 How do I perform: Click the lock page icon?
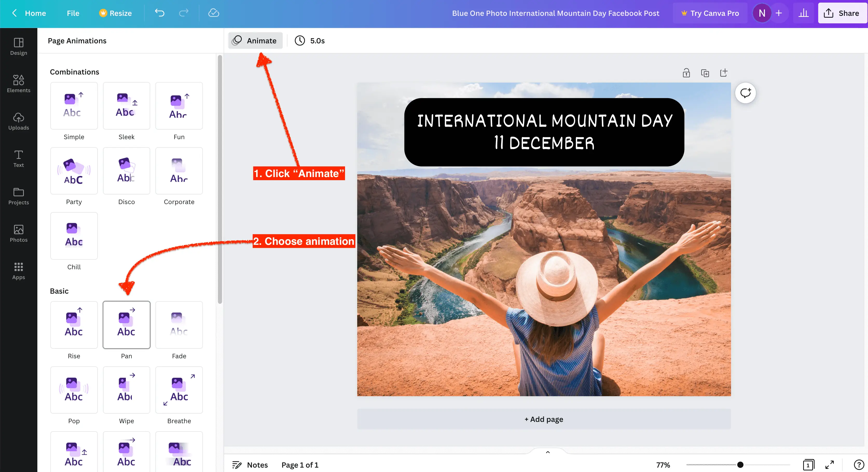[686, 73]
